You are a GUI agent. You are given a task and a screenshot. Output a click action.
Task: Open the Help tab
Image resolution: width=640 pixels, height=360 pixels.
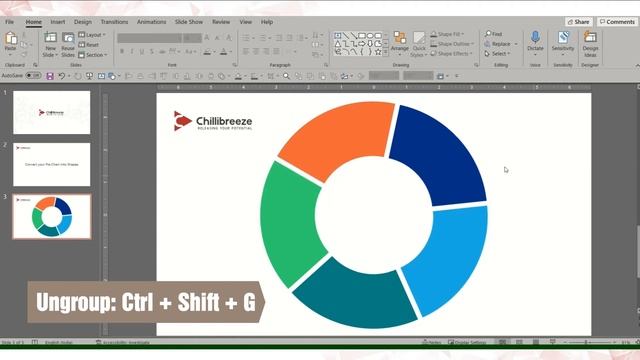[267, 22]
